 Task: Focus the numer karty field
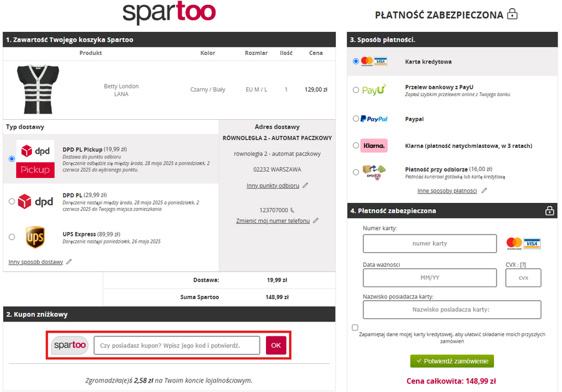click(x=430, y=243)
